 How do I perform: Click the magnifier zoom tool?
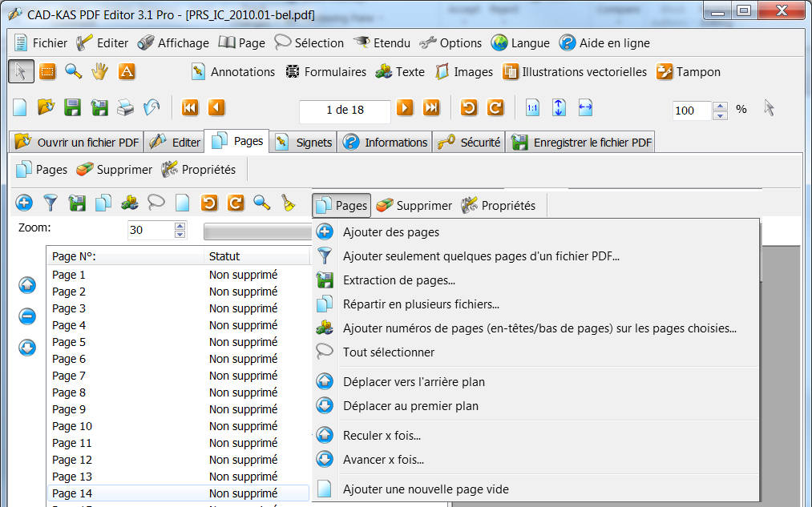[x=74, y=72]
